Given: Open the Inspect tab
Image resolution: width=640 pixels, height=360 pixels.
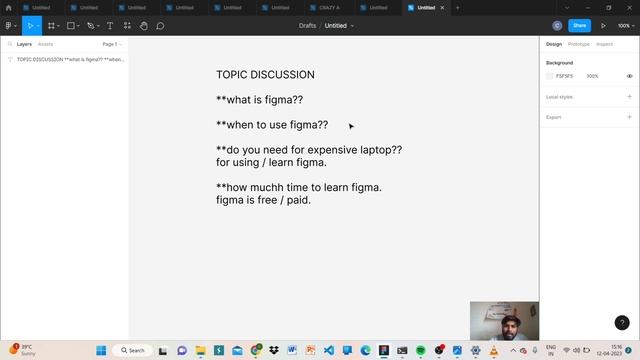Looking at the screenshot, I should (604, 44).
